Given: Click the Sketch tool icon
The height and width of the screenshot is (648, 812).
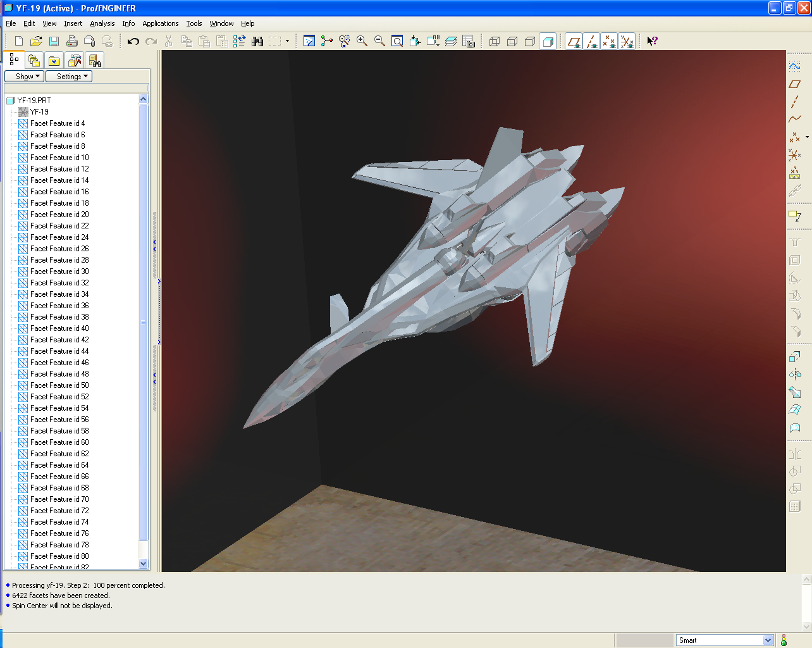Looking at the screenshot, I should [795, 66].
